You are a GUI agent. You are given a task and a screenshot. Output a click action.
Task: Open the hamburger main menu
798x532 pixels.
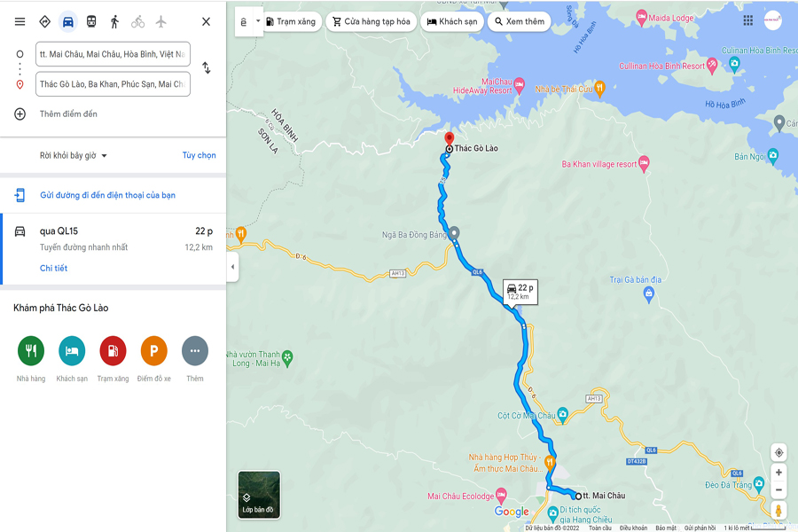[20, 22]
